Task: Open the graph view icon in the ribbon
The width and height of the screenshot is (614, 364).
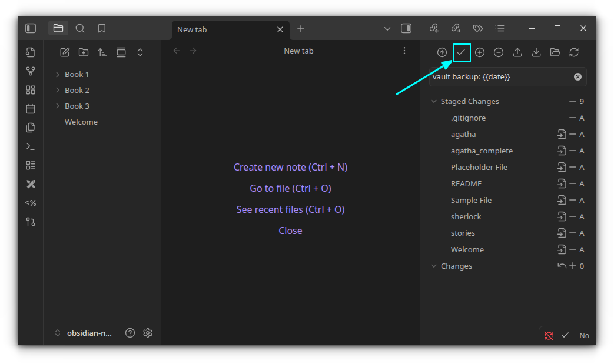Action: coord(30,71)
